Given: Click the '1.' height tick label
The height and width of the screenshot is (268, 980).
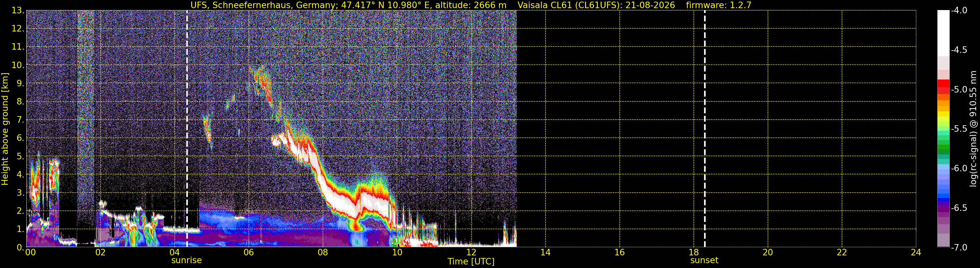Looking at the screenshot, I should tap(20, 229).
